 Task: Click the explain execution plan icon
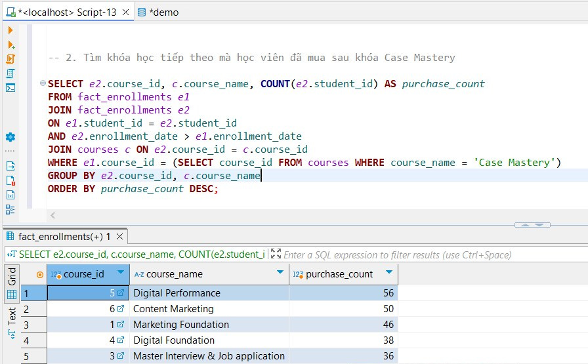10,73
